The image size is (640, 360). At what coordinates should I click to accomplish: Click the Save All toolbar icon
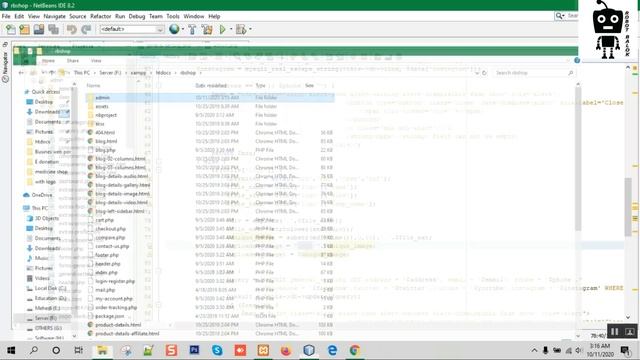(53, 29)
